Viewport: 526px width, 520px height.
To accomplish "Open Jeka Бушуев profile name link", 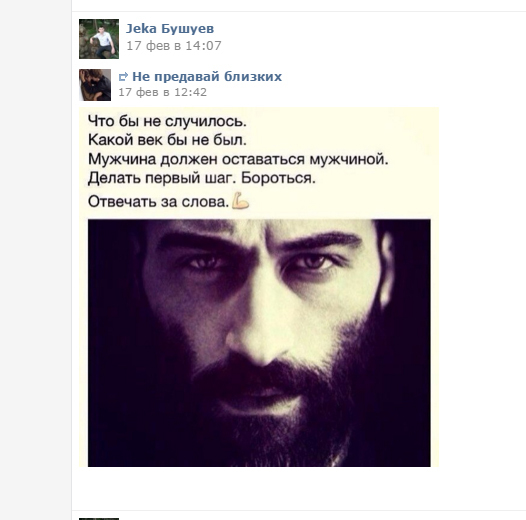I will [170, 29].
